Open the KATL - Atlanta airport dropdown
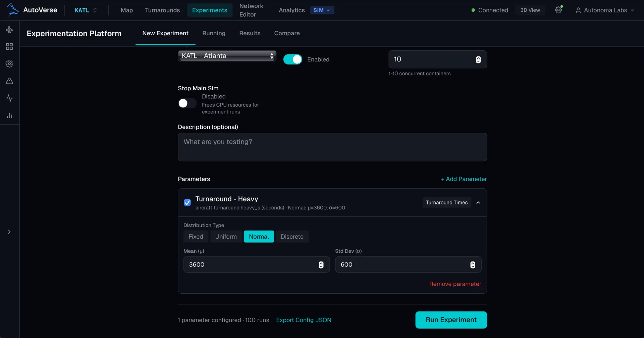This screenshot has height=338, width=644. click(x=227, y=56)
